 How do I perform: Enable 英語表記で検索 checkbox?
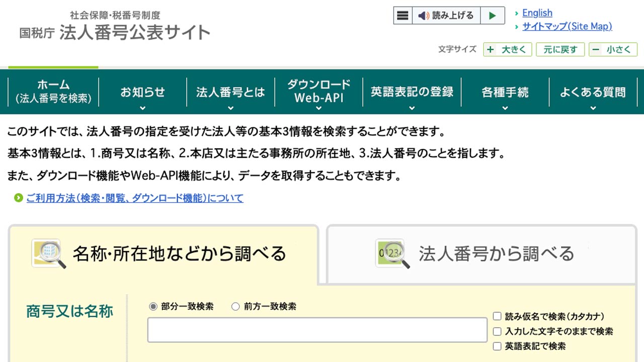pos(497,346)
